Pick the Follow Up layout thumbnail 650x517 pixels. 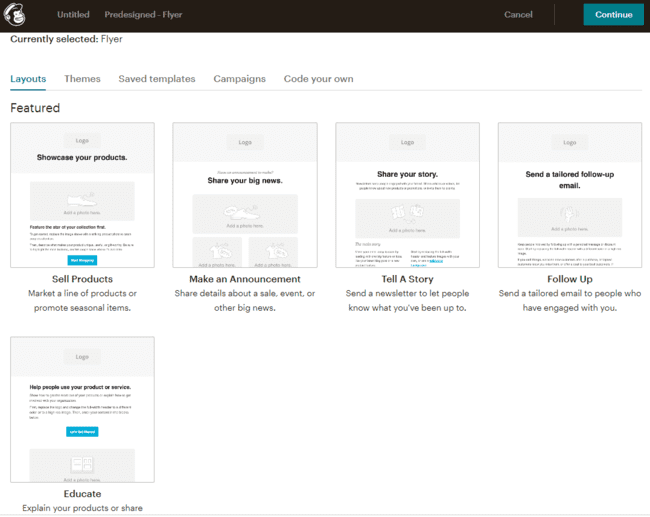[x=570, y=195]
